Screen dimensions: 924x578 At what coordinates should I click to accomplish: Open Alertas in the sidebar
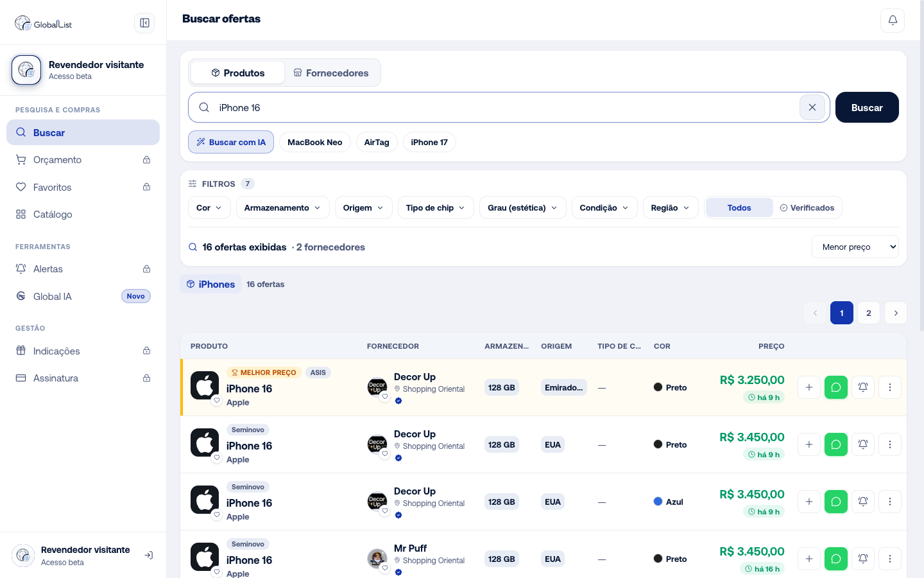pos(83,269)
